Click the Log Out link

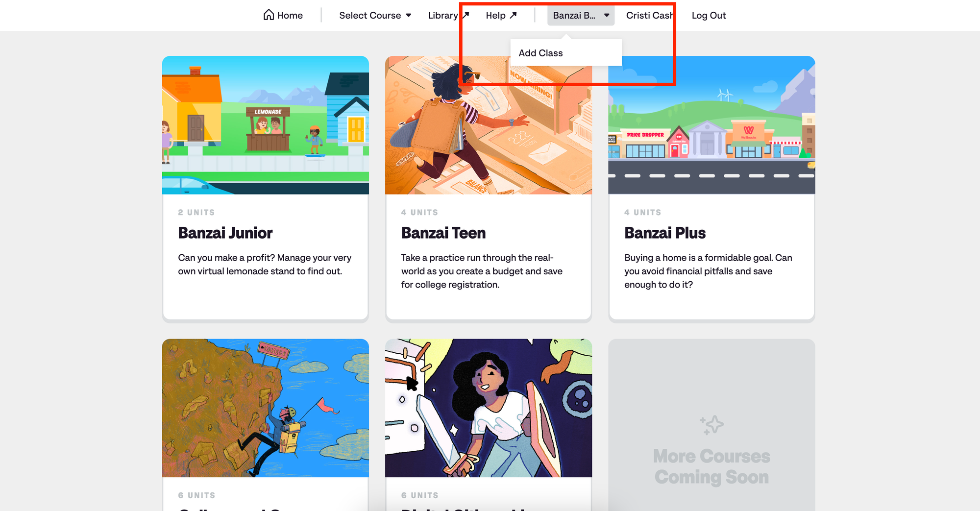tap(709, 15)
